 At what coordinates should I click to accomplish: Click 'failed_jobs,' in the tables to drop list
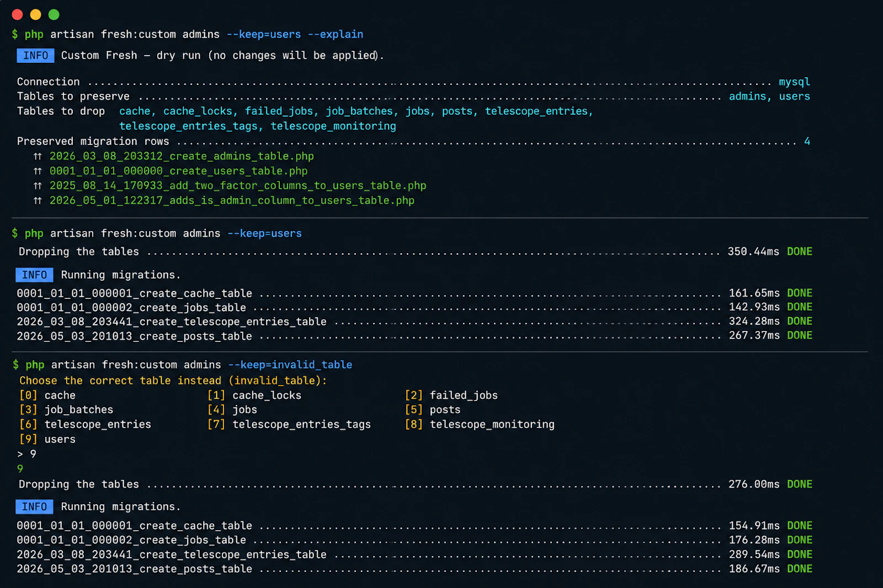[281, 111]
